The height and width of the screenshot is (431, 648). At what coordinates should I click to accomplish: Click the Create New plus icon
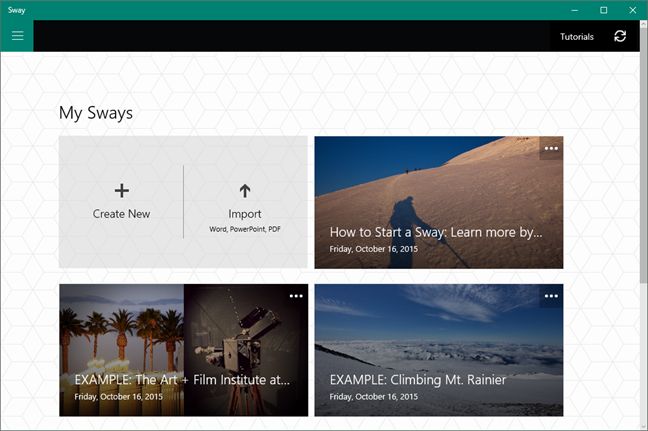tap(122, 190)
